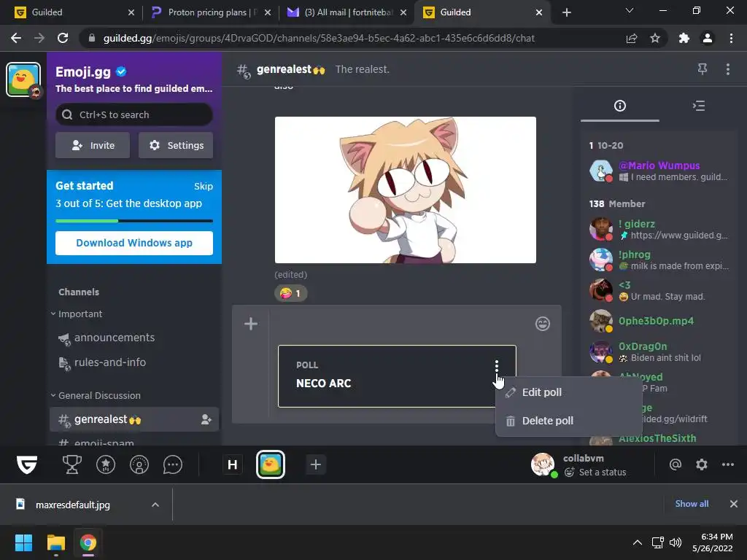This screenshot has height=560, width=747.
Task: Open Windows Start menu
Action: point(23,542)
